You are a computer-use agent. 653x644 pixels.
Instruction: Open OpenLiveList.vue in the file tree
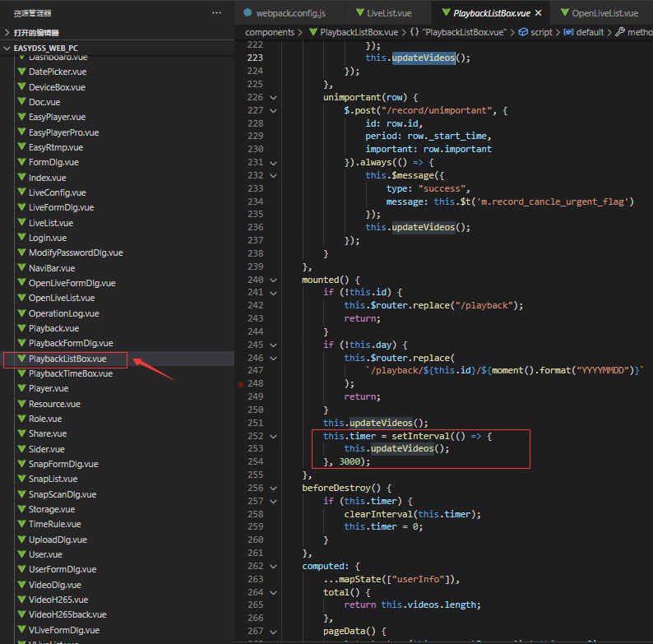pyautogui.click(x=62, y=298)
